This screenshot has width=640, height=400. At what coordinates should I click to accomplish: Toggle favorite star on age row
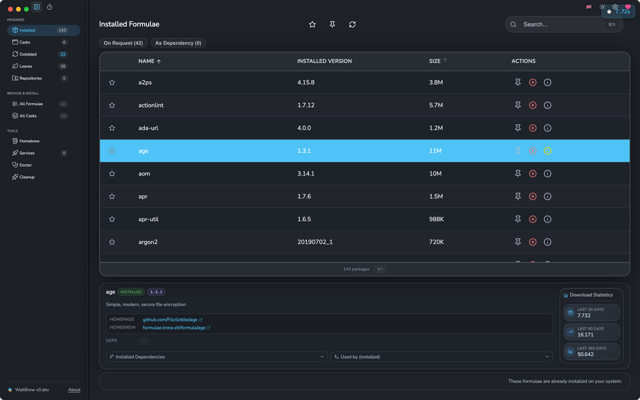(112, 151)
